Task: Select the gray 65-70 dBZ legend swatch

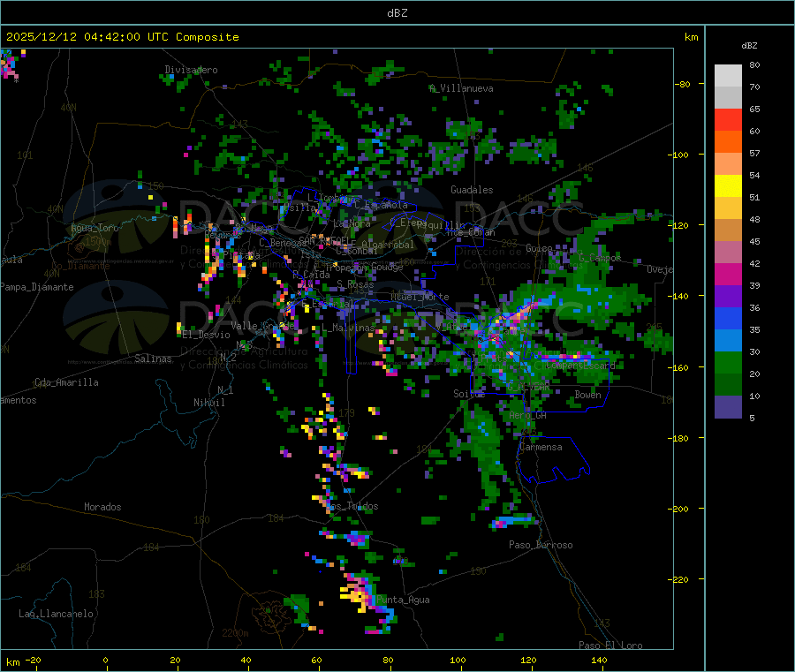Action: 728,98
